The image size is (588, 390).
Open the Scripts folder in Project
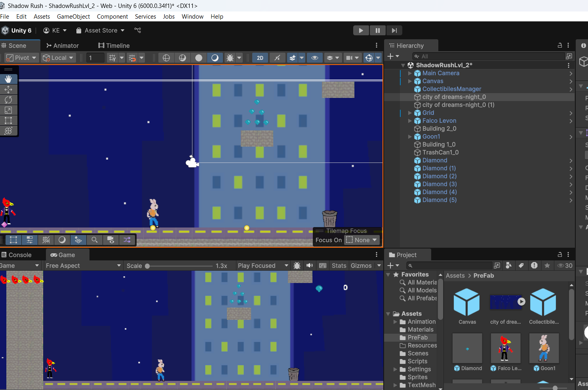[x=417, y=361]
